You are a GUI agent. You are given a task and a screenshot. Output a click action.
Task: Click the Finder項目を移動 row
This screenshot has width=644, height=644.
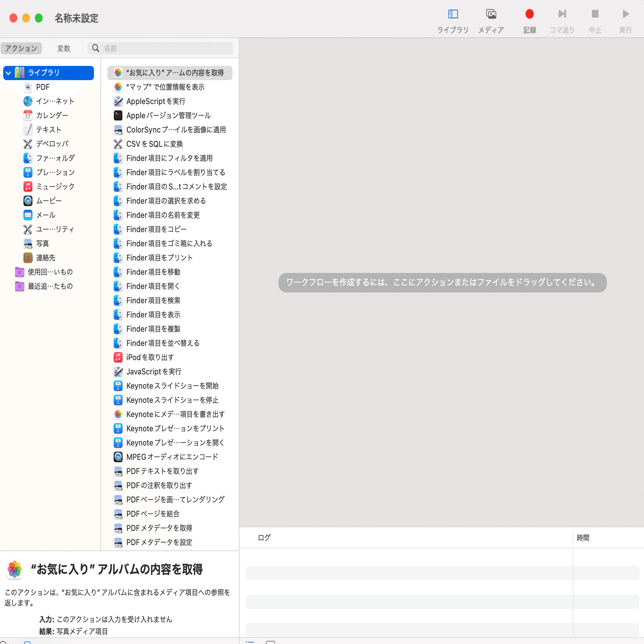coord(170,272)
